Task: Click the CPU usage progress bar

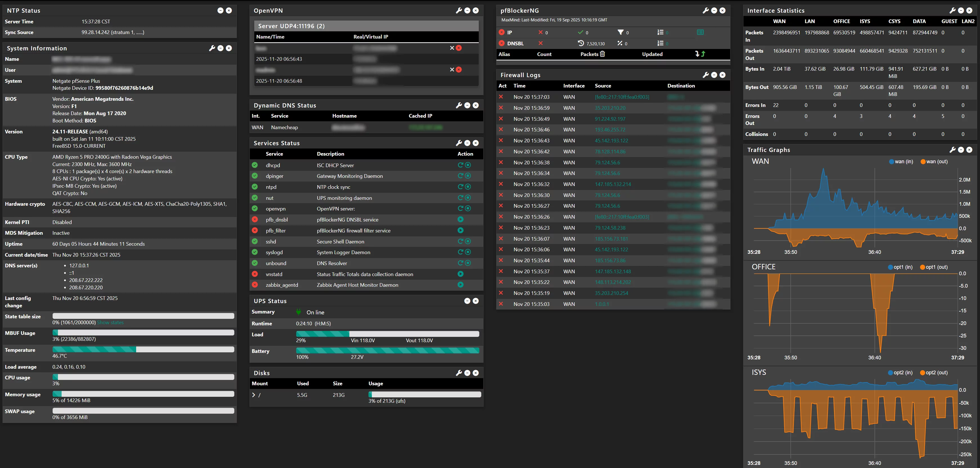Action: tap(143, 377)
